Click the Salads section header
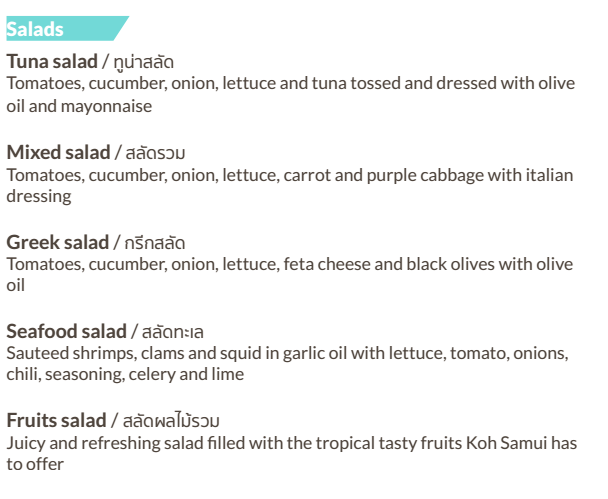Image resolution: width=608 pixels, height=499 pixels. click(x=35, y=29)
